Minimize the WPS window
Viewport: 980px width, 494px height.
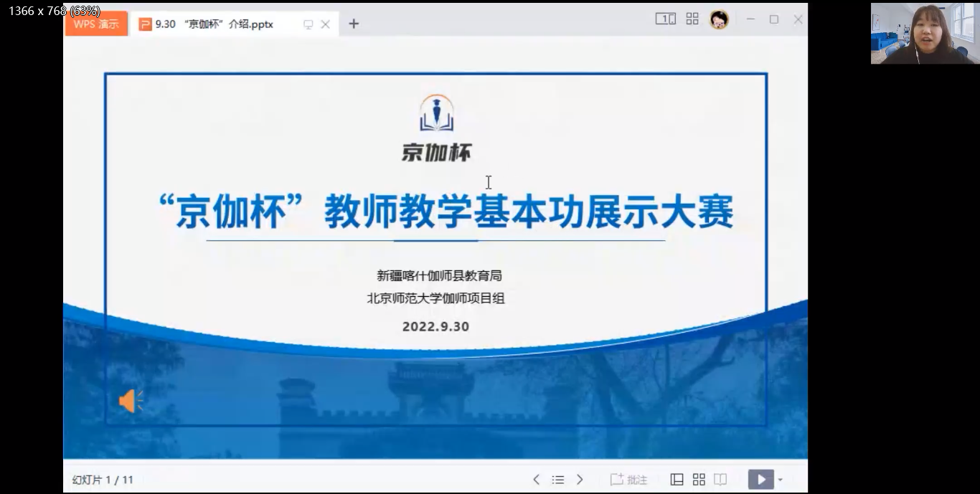(750, 19)
